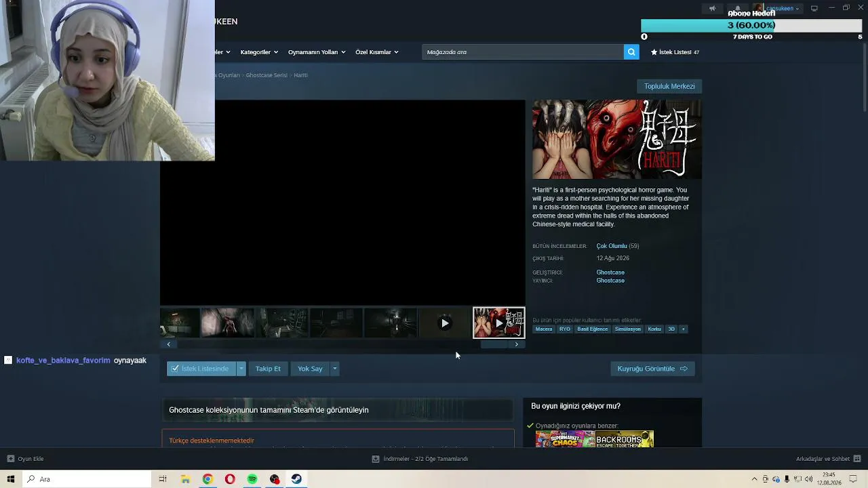Open the Kategoriler store menu
Screen dimensions: 868x488
coord(258,52)
